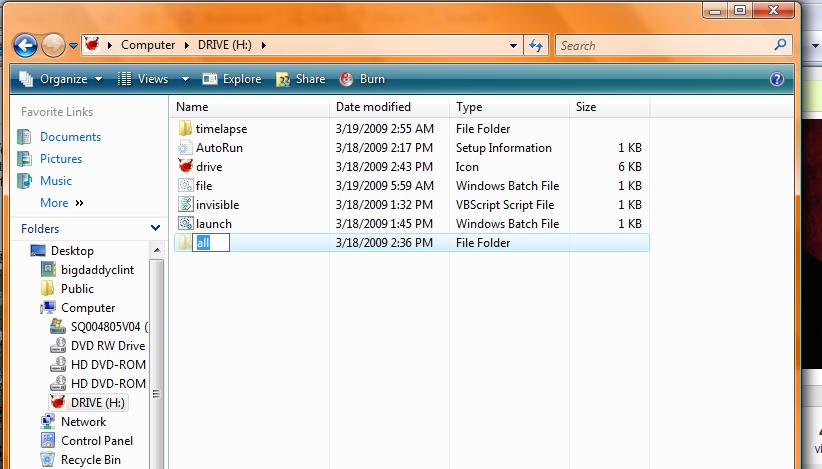Image resolution: width=822 pixels, height=469 pixels.
Task: Open the Views dropdown arrow
Action: [x=185, y=79]
